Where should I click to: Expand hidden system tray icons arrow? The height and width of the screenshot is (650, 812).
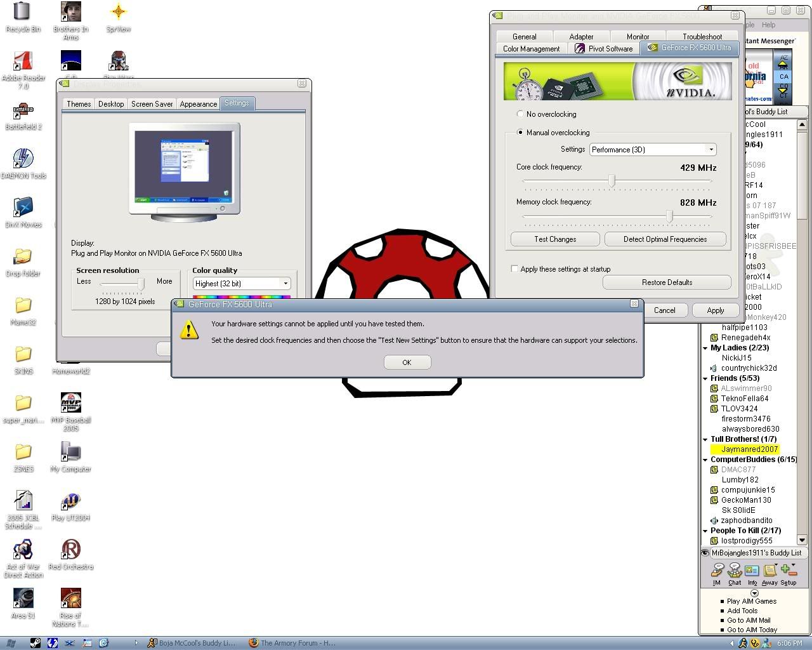pyautogui.click(x=733, y=643)
